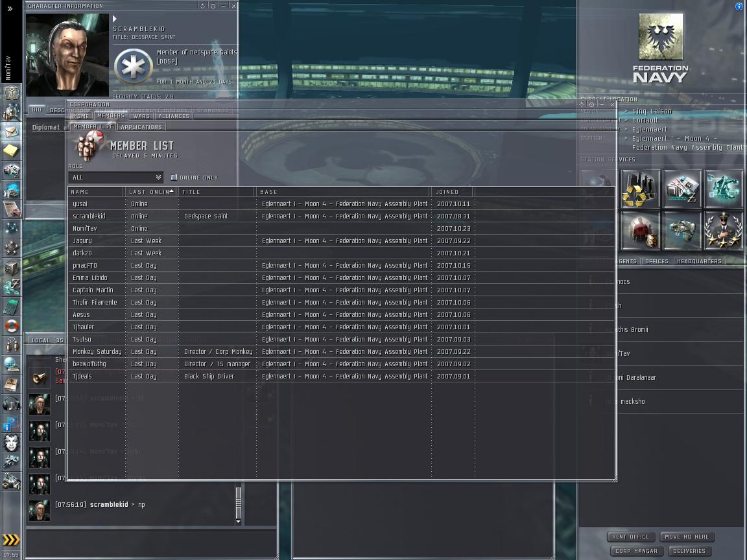The height and width of the screenshot is (560, 747).
Task: Select the corporation Members tab
Action: 110,116
